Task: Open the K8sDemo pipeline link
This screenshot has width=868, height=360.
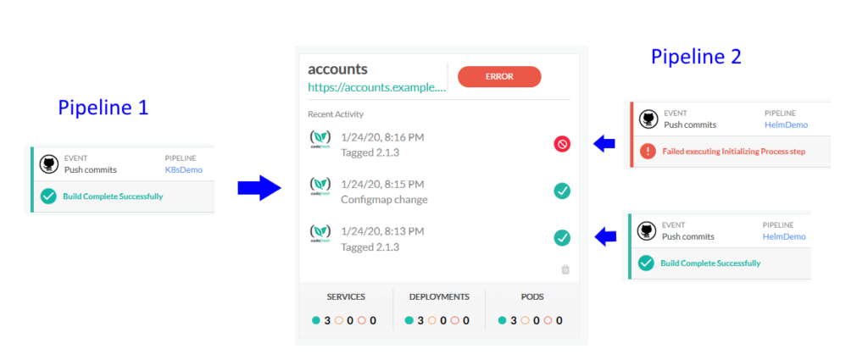Action: click(x=183, y=169)
